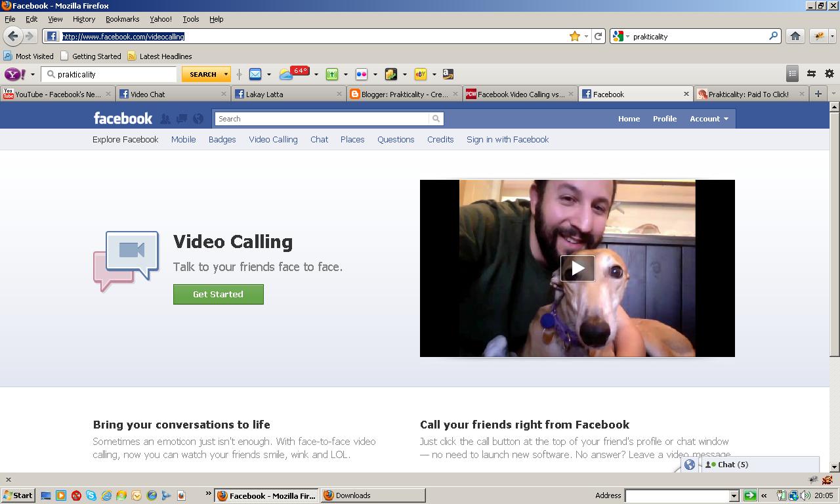Expand the weather dropdown arrow

[316, 74]
